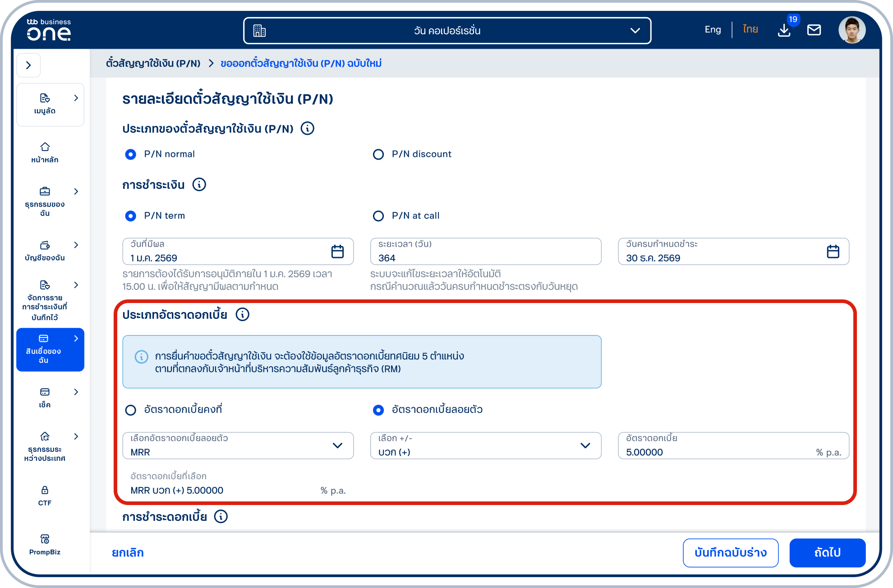Image resolution: width=893 pixels, height=588 pixels.
Task: Switch language to ไทย
Action: click(750, 30)
